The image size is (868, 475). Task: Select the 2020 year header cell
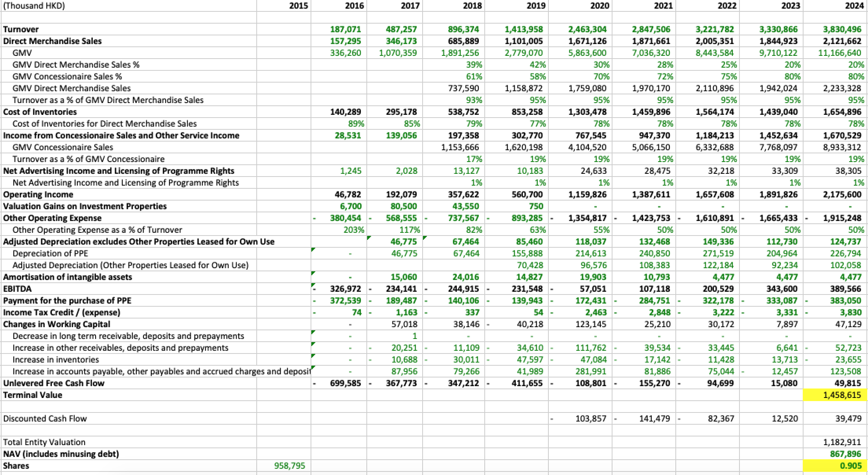pyautogui.click(x=600, y=6)
